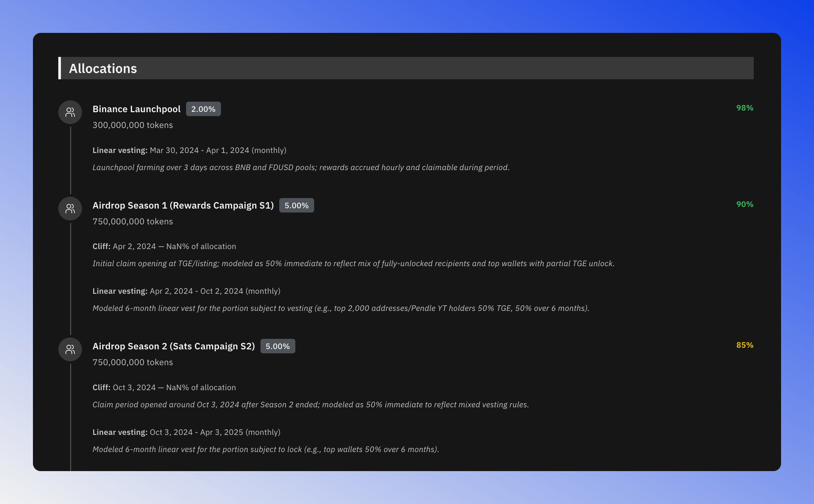Click Linear vesting Apr 2 - Oct 2 entry
This screenshot has width=814, height=504.
[x=186, y=291]
